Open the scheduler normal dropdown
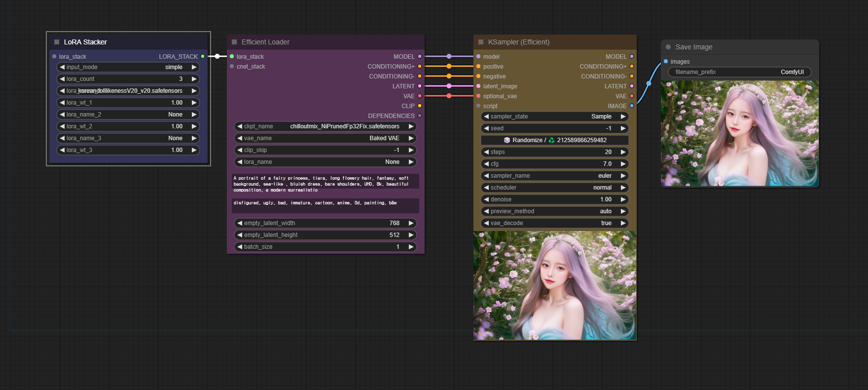The image size is (868, 390). 555,188
